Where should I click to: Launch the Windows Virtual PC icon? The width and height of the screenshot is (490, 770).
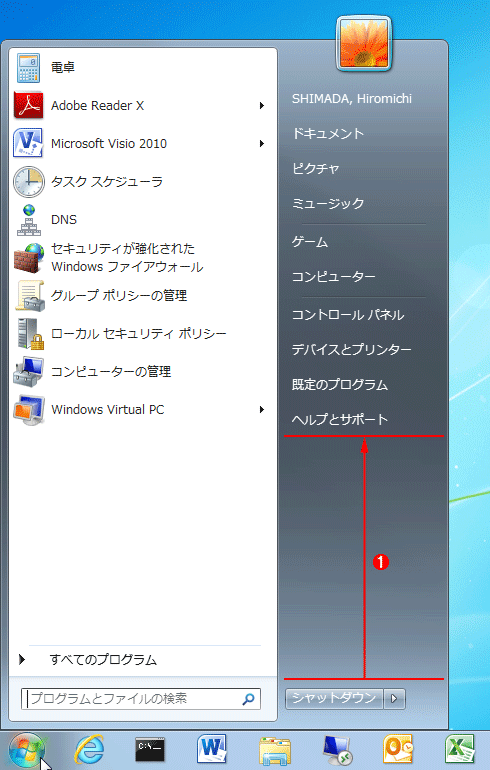pos(29,410)
